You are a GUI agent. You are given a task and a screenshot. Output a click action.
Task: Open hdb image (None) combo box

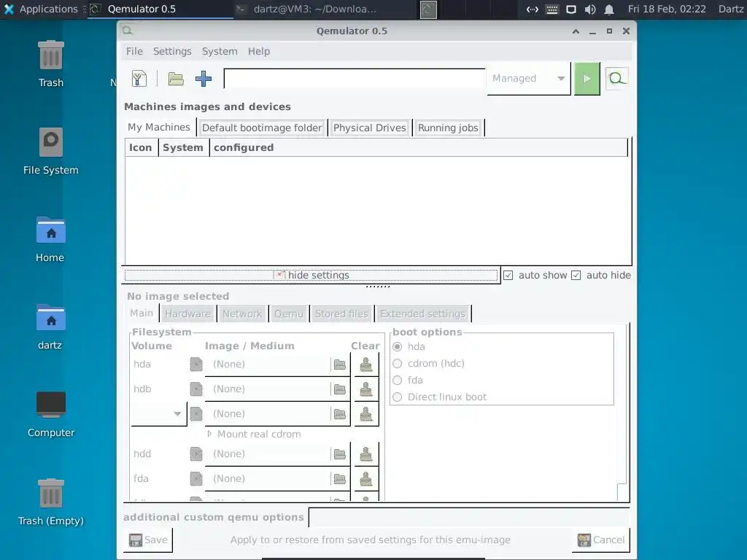pyautogui.click(x=277, y=389)
